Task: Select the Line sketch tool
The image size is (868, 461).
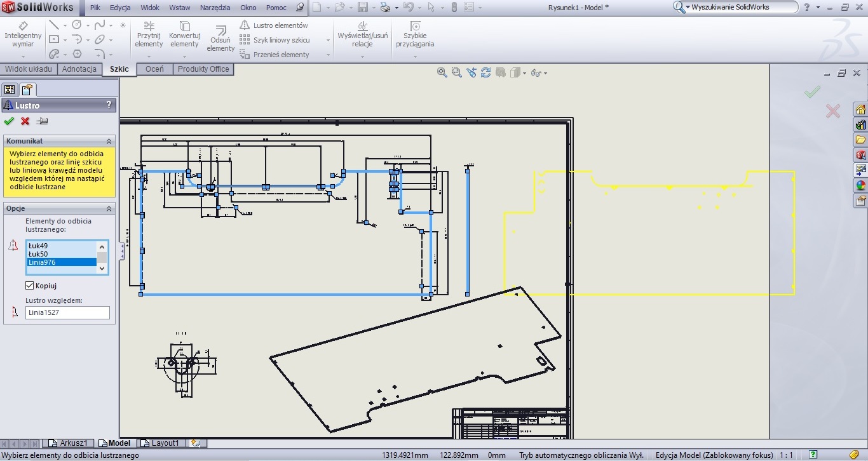Action: pyautogui.click(x=54, y=25)
